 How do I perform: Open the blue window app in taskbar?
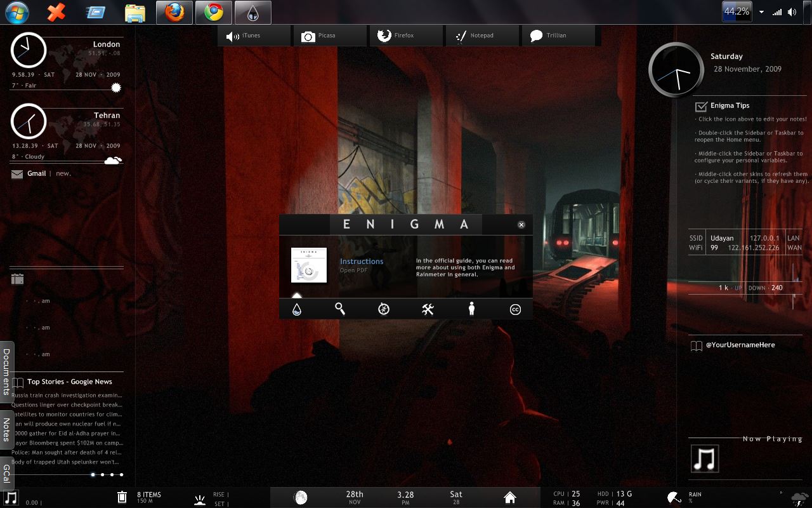tap(95, 12)
